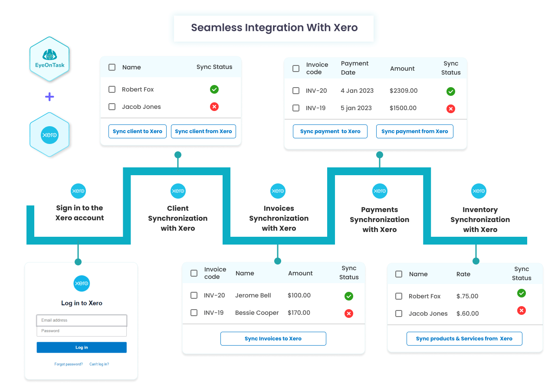Tick checkbox for Jacob Jones $.60.00 item
Viewport: 558px width, 392px height.
pos(399,314)
